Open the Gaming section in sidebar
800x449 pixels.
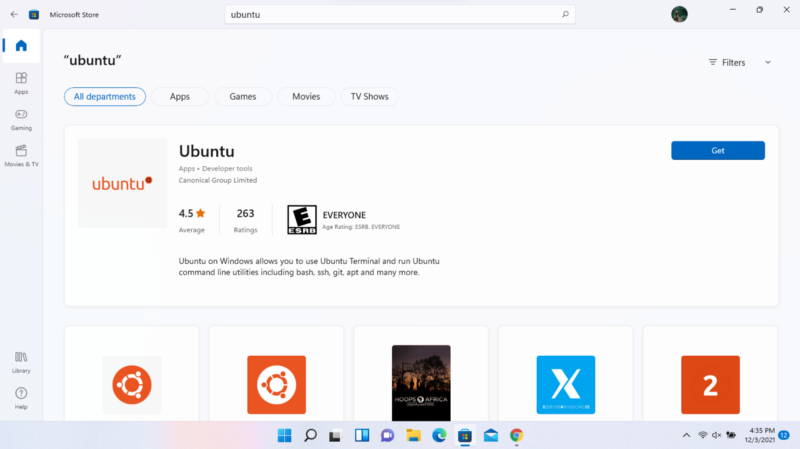pyautogui.click(x=21, y=120)
